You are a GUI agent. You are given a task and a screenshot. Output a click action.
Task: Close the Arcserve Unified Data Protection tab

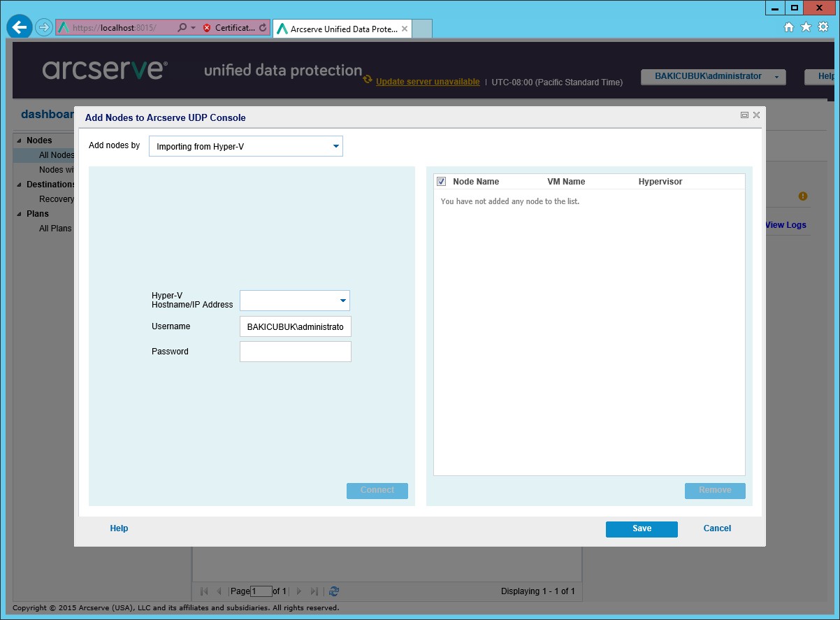tap(405, 29)
